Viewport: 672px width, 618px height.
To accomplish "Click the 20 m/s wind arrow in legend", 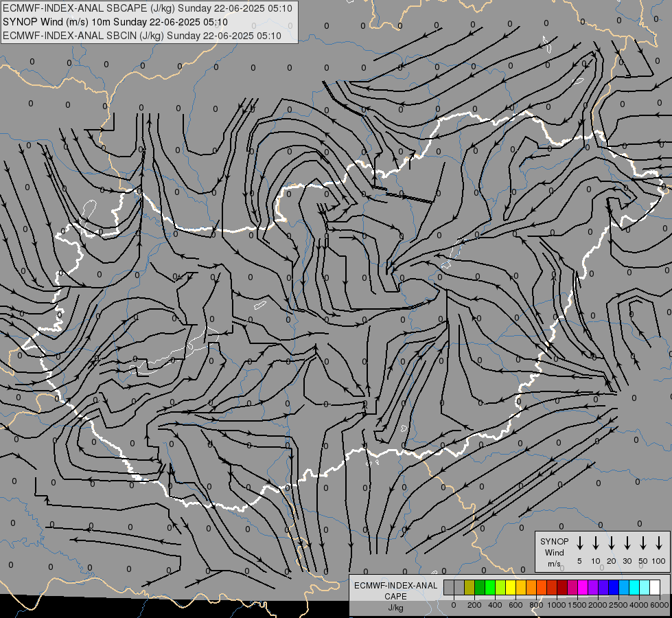I will tap(612, 542).
